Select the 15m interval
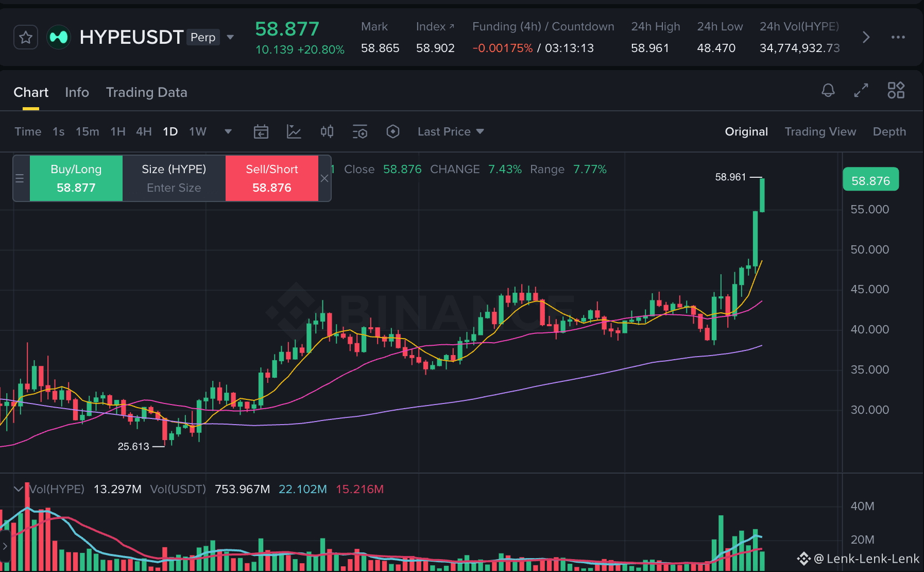Viewport: 924px width, 572px height. point(88,131)
